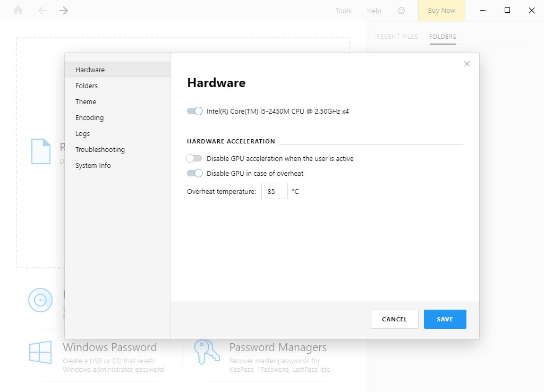Minimize the application window

click(482, 11)
